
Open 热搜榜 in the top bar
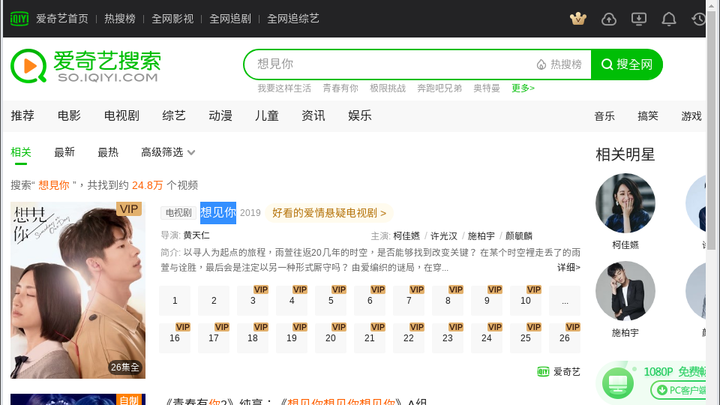pos(120,19)
